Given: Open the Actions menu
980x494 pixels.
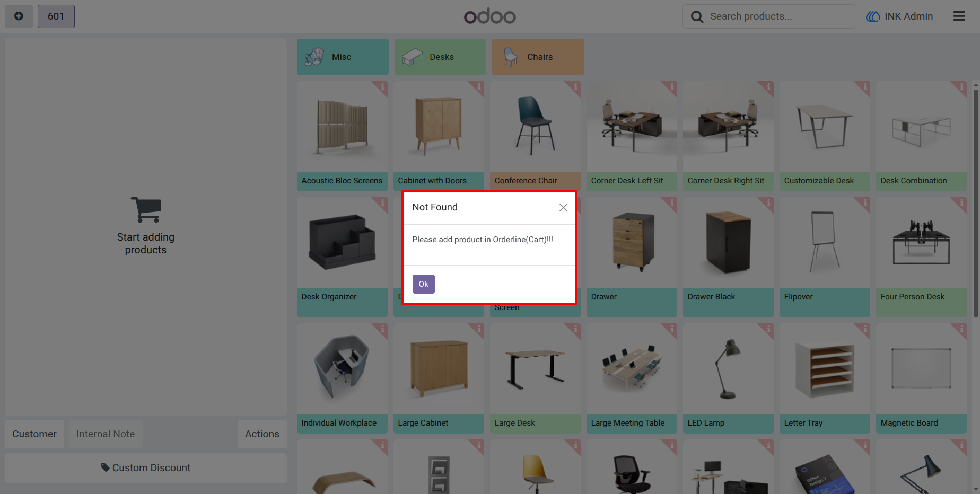Looking at the screenshot, I should pos(262,434).
